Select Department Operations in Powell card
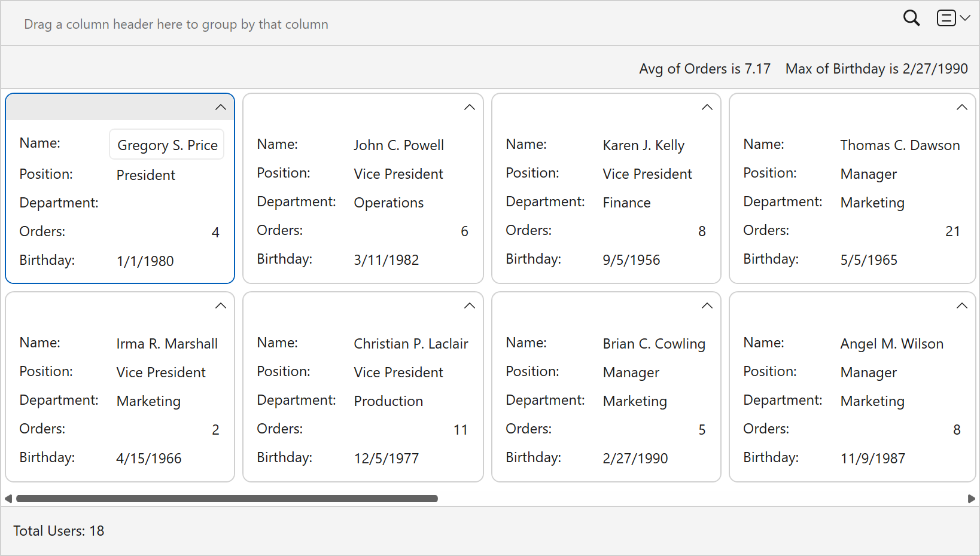 point(388,203)
